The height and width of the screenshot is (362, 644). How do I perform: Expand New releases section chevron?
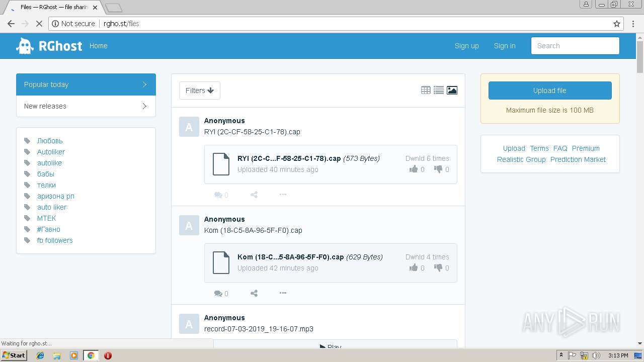[144, 106]
